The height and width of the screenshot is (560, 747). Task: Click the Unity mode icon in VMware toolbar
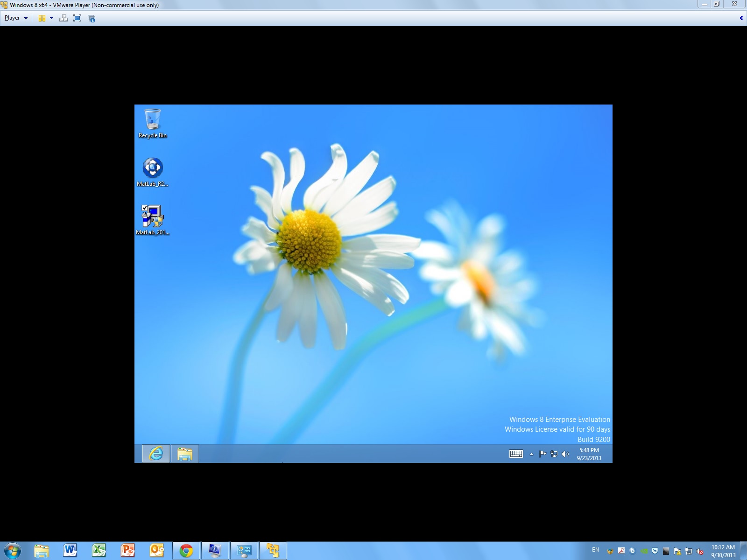(92, 18)
